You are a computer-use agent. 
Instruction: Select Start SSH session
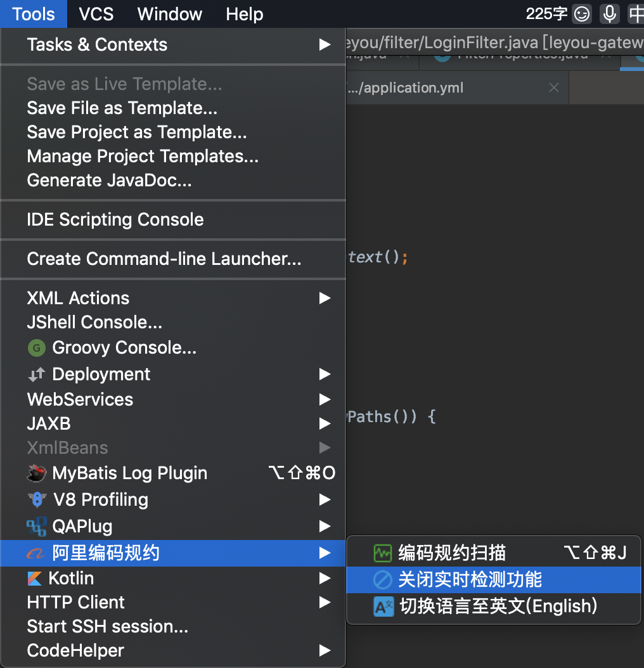coord(172,627)
